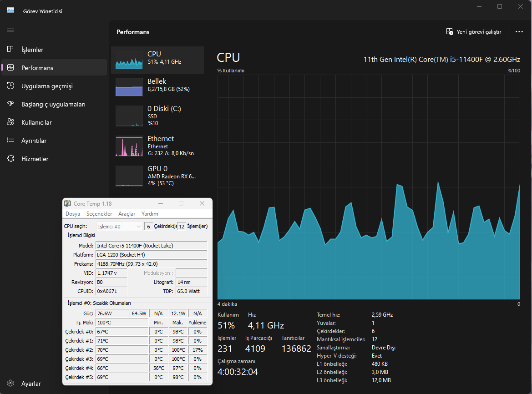This screenshot has width=532, height=394.
Task: Select the 0 Diski (C:) performance item
Action: coord(157,116)
